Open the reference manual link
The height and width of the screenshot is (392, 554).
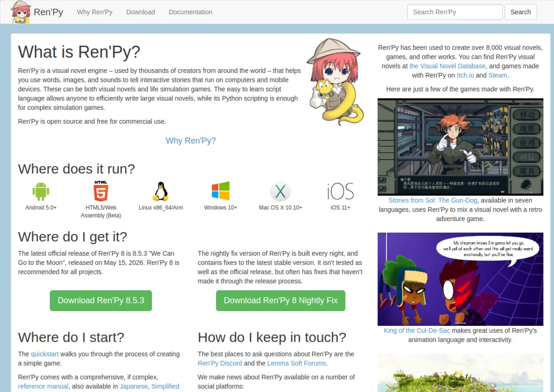click(43, 386)
